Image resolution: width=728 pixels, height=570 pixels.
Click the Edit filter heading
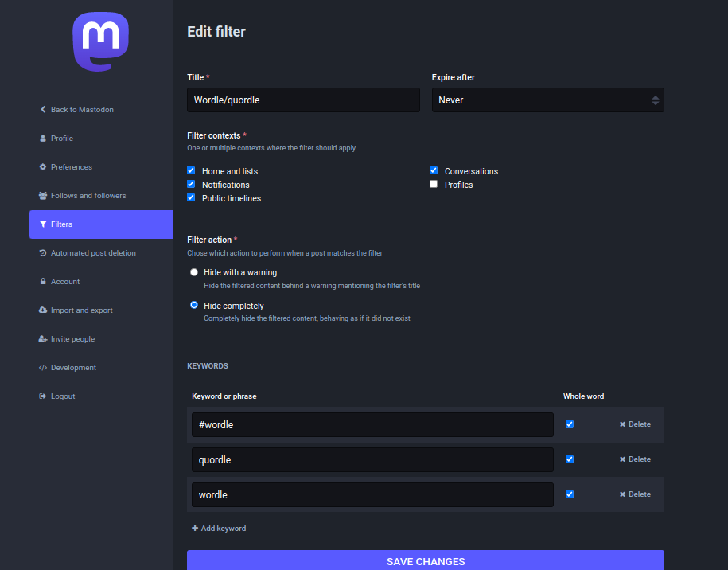click(216, 32)
